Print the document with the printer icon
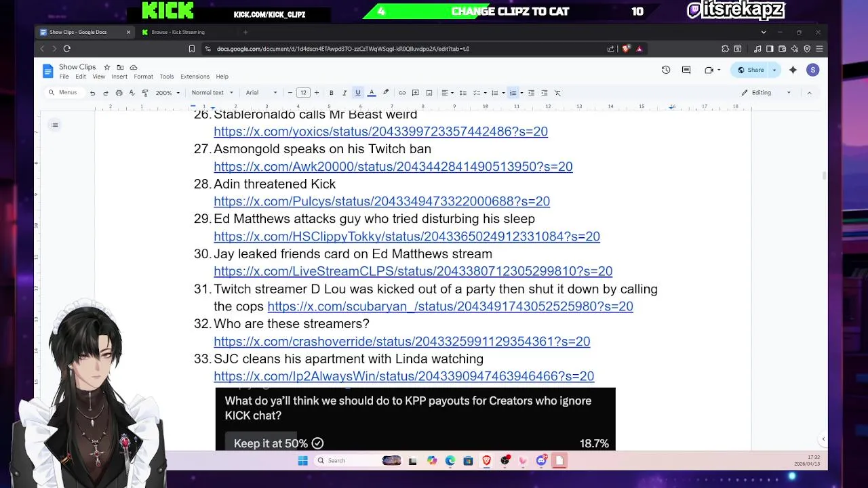This screenshot has height=488, width=868. pyautogui.click(x=119, y=93)
